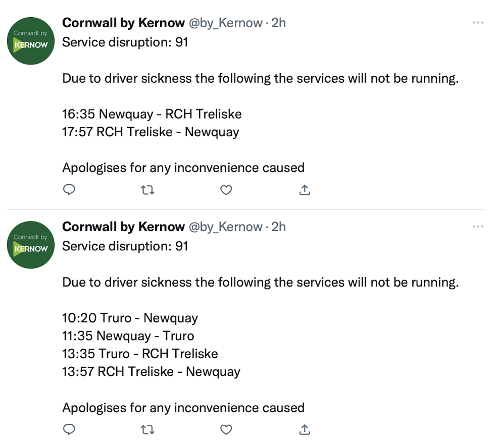Like the 16:35 Newquay disruption tweet
This screenshot has height=448, width=501.
pos(226,190)
